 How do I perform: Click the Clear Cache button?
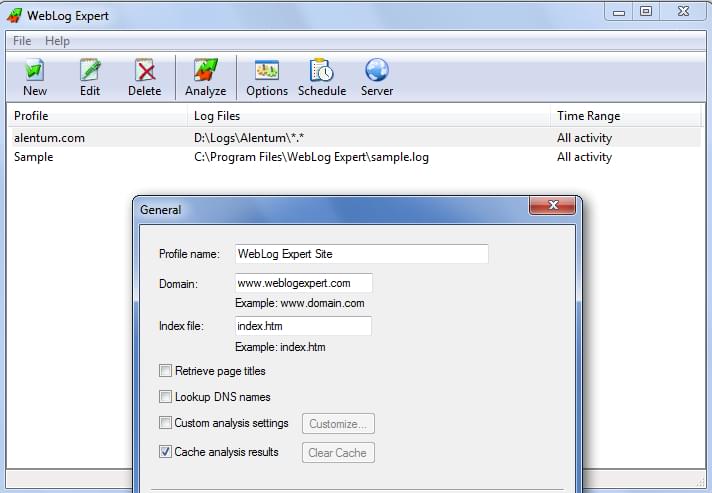[338, 453]
